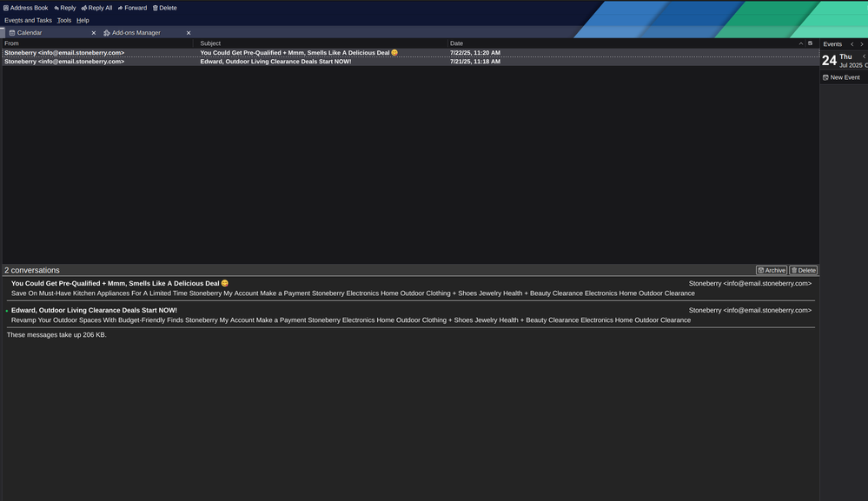The height and width of the screenshot is (501, 868).
Task: Click Reply All in the toolbar
Action: coord(96,8)
